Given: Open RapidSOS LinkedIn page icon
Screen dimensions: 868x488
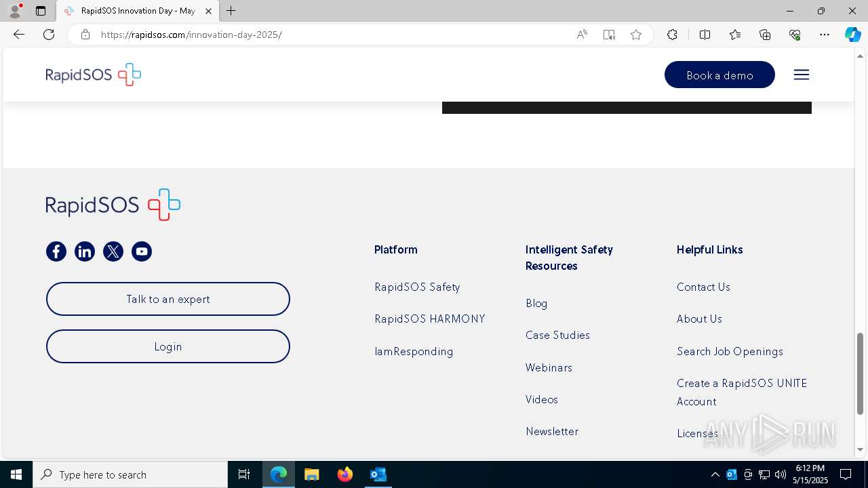Looking at the screenshot, I should coord(85,251).
